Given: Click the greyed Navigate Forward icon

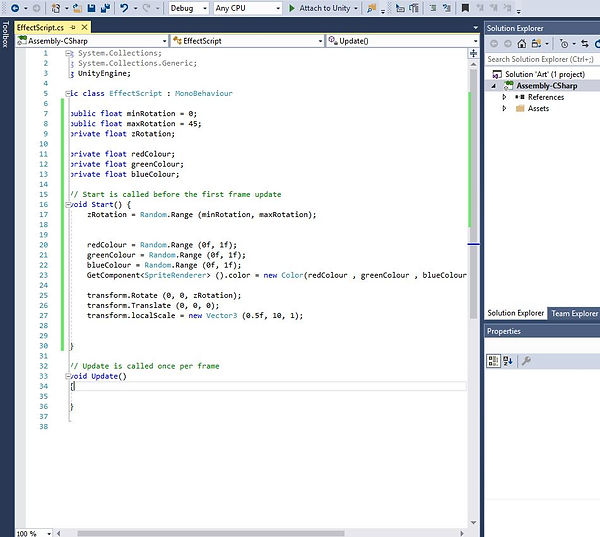Looking at the screenshot, I should click(x=36, y=8).
